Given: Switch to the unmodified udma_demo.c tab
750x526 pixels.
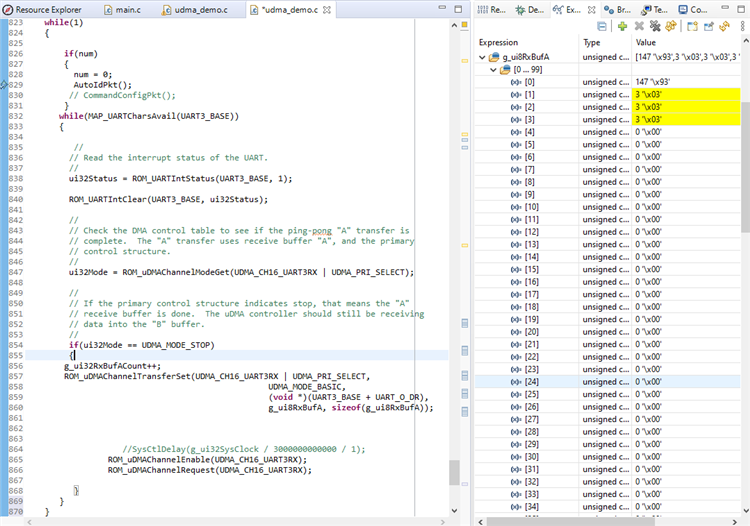Looking at the screenshot, I should [x=195, y=10].
